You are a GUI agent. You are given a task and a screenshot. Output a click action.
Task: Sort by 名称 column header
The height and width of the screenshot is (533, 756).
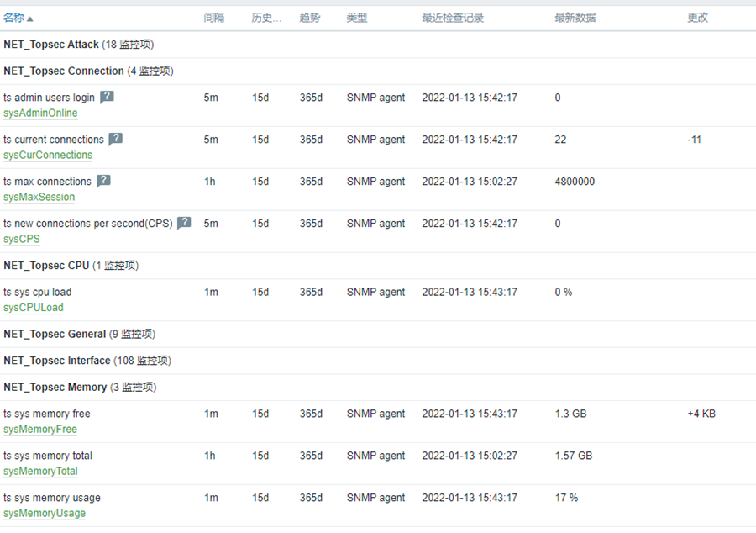[x=18, y=18]
